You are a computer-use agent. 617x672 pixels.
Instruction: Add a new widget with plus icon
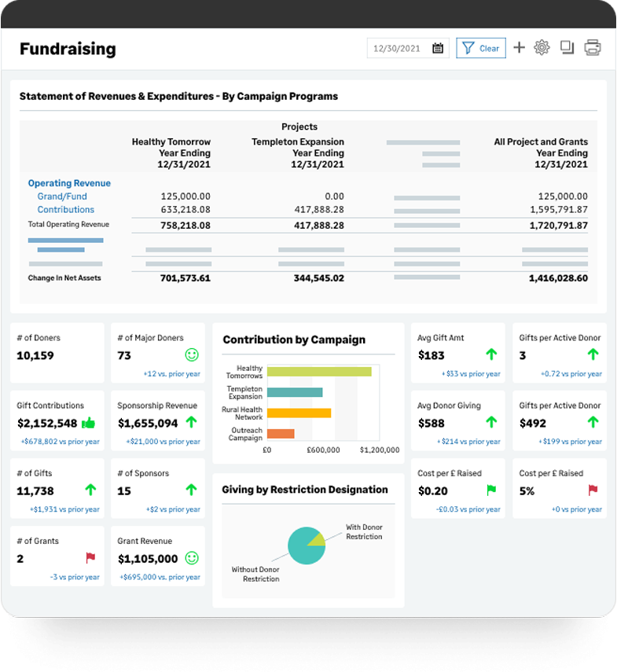pyautogui.click(x=519, y=48)
